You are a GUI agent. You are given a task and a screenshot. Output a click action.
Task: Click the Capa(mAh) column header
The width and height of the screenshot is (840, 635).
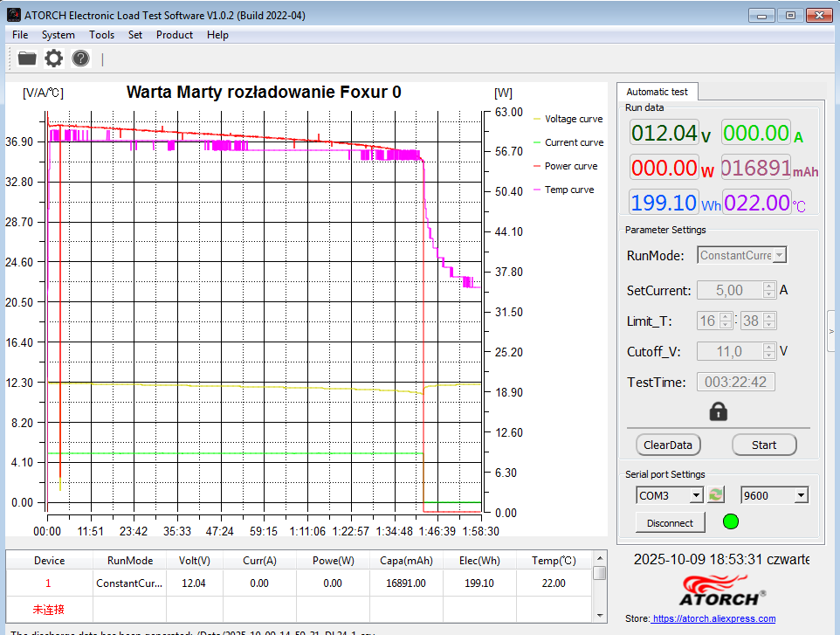[x=406, y=561]
